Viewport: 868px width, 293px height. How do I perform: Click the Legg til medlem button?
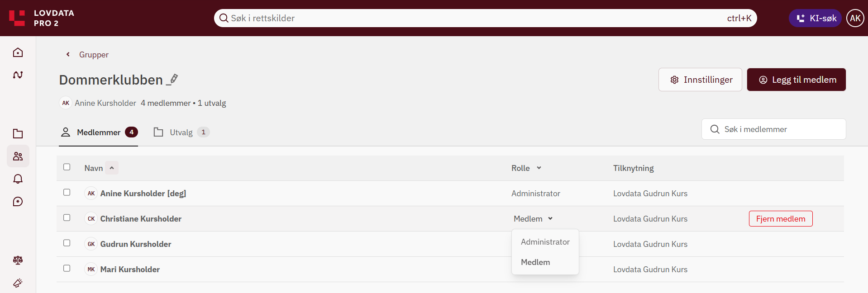pyautogui.click(x=796, y=80)
